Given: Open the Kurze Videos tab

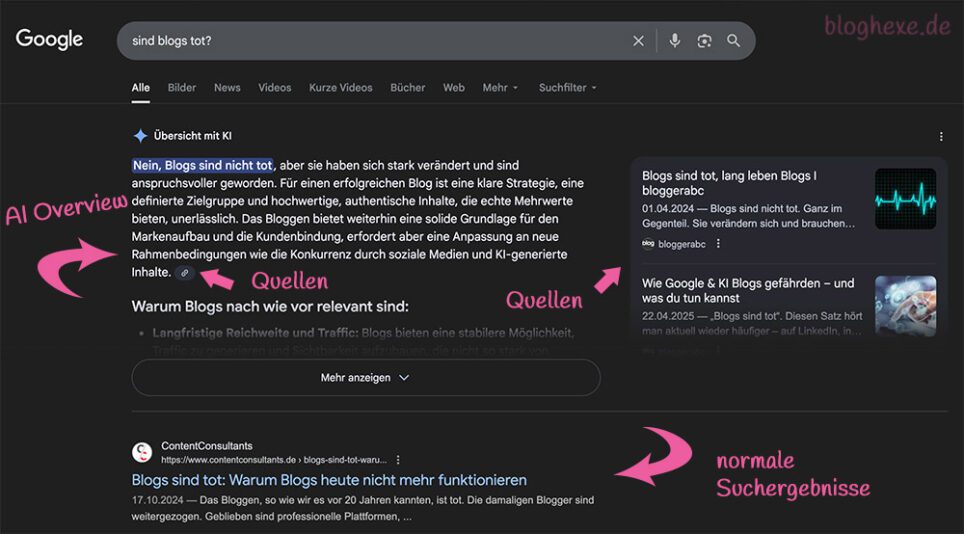Looking at the screenshot, I should click(x=341, y=87).
